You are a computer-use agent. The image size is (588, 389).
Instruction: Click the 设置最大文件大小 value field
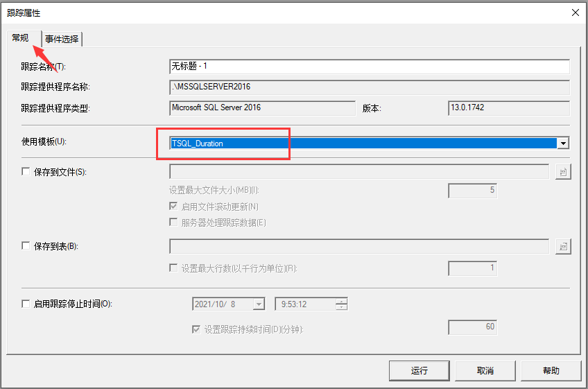[472, 190]
